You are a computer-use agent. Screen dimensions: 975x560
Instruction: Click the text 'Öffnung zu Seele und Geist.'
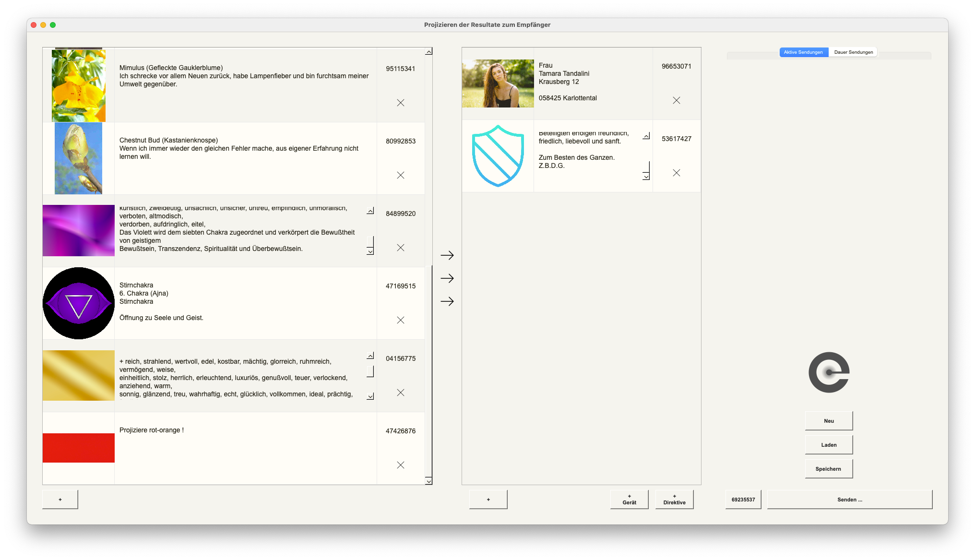click(161, 318)
